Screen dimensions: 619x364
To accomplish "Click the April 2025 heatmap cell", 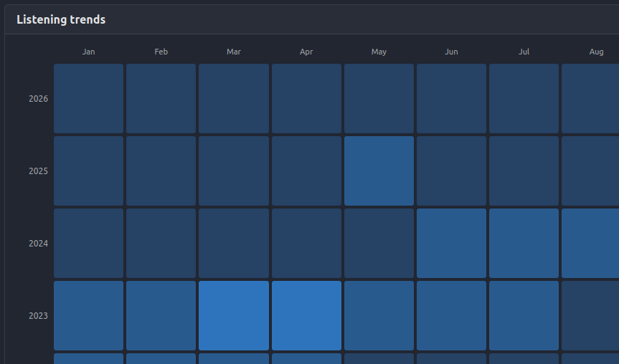I will pyautogui.click(x=306, y=171).
